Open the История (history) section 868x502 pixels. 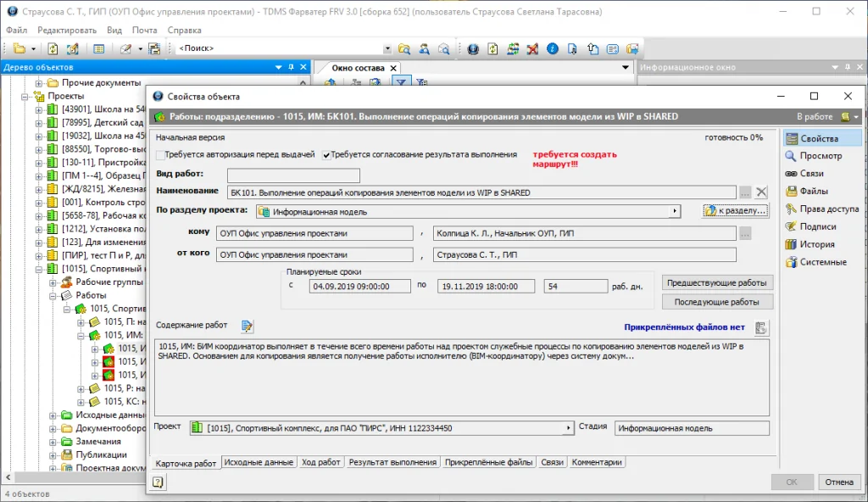816,245
